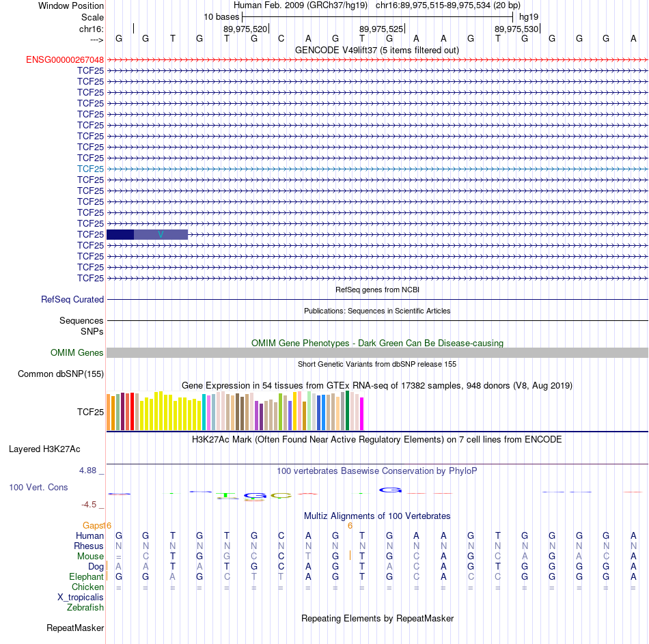Click Publications: Sequences in Scientific Articles title
Image resolution: width=649 pixels, height=644 pixels.
coord(377,311)
